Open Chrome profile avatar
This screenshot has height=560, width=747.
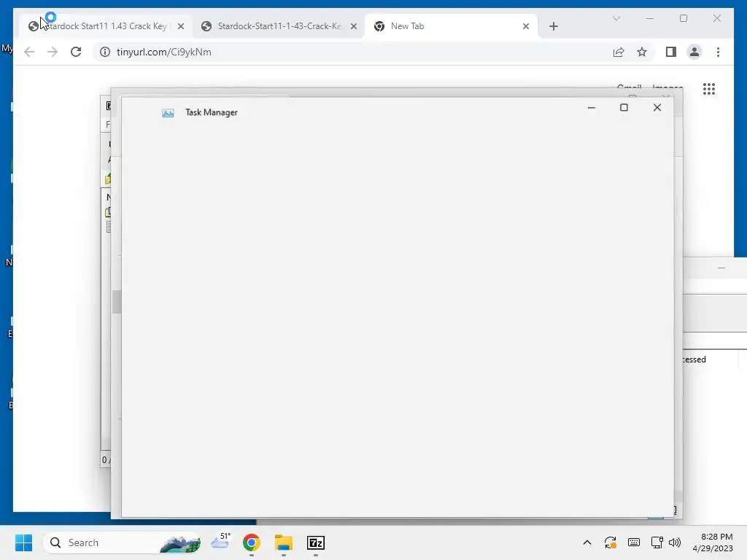coord(694,52)
